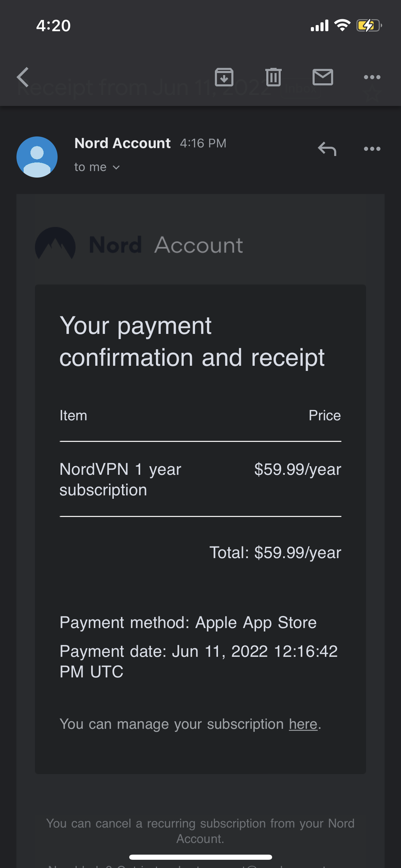Tap the Wi-Fi status icon

pos(342,25)
